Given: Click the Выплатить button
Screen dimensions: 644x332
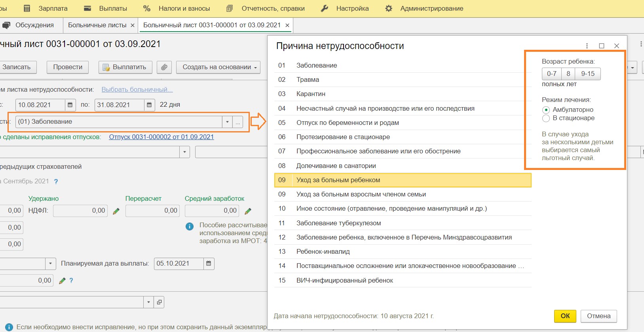Looking at the screenshot, I should pos(125,67).
